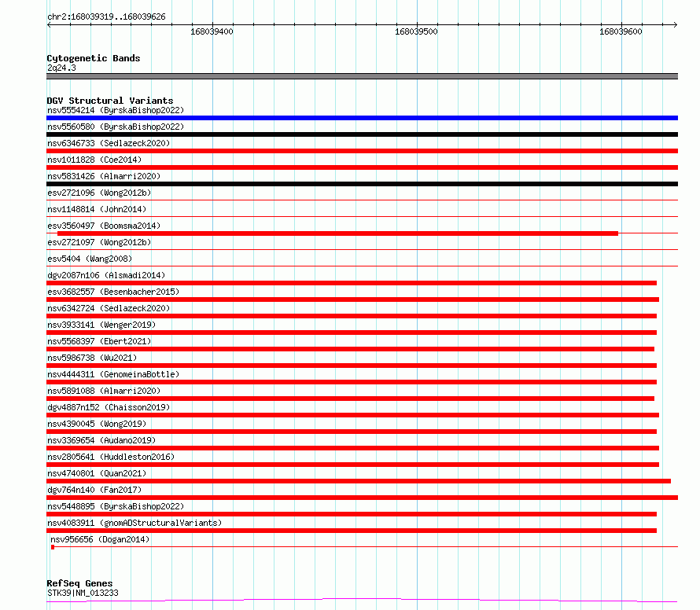Image resolution: width=700 pixels, height=610 pixels.
Task: Open nsv3933141 (Wenger2019) variant
Action: (x=101, y=325)
